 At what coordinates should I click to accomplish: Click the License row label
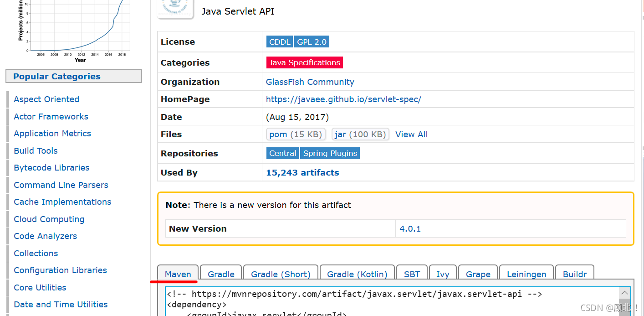pyautogui.click(x=178, y=42)
